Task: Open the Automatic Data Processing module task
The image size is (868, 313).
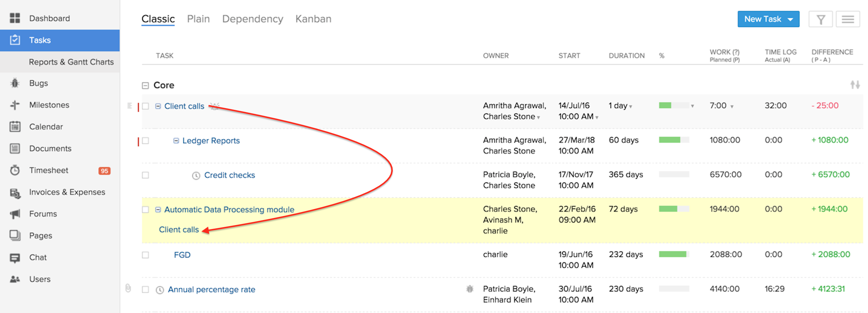Action: tap(229, 210)
